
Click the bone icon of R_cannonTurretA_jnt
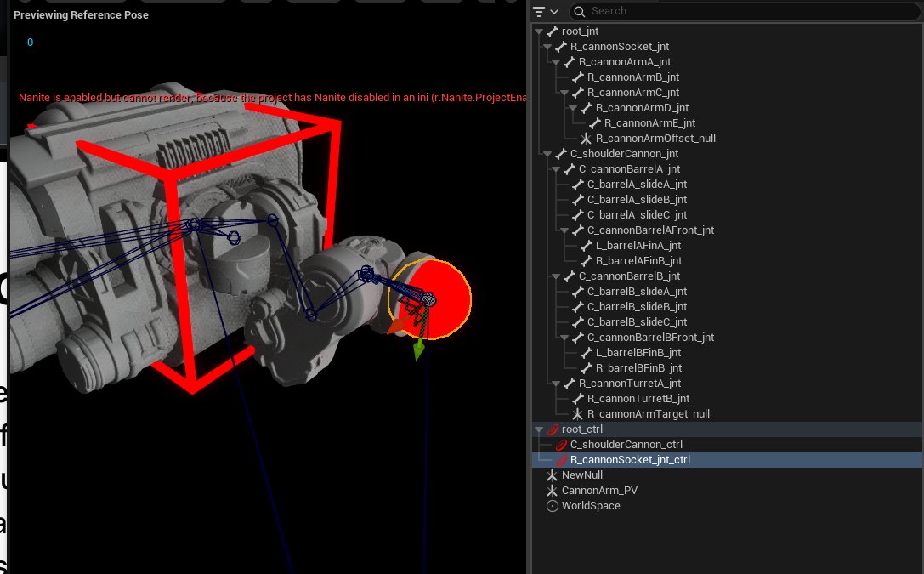(570, 384)
